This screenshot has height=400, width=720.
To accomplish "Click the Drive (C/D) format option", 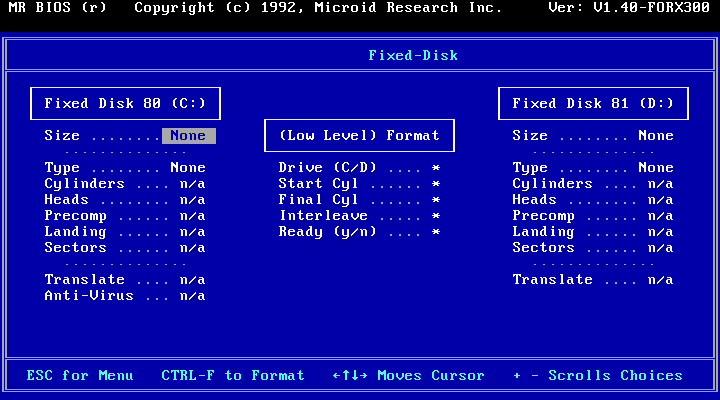I will (359, 168).
